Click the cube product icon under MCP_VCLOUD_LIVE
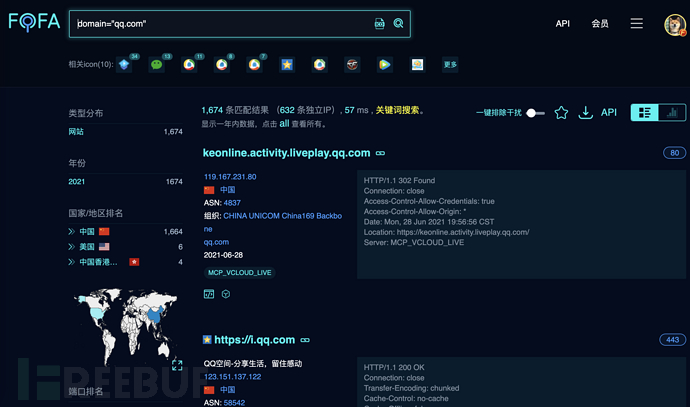 226,294
